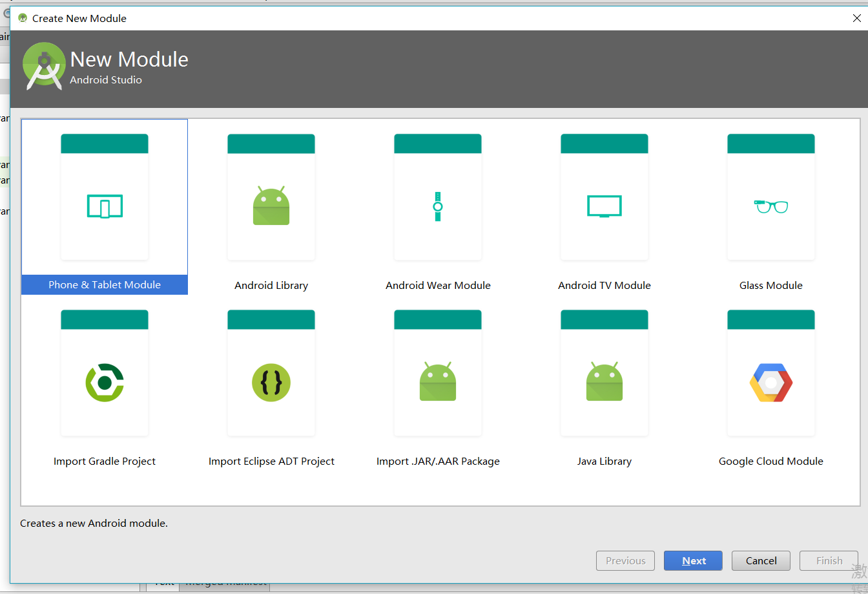Click the Glass Module label
The height and width of the screenshot is (594, 868).
pos(771,286)
